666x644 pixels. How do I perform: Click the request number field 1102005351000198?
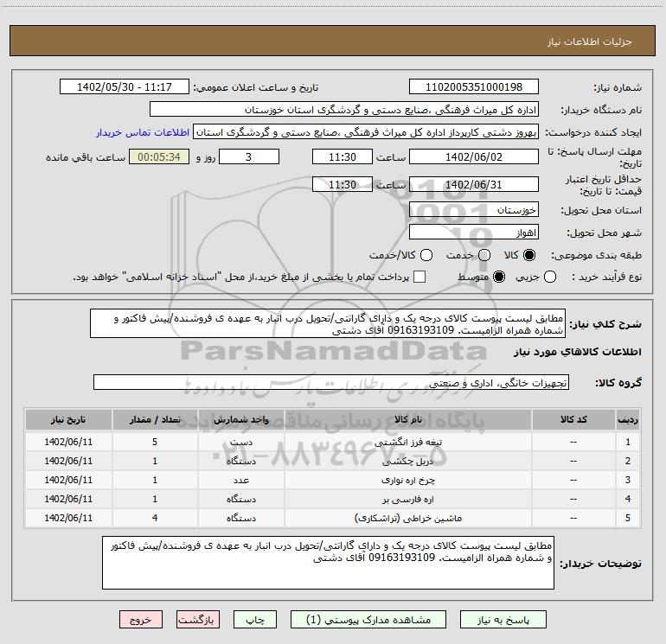coord(474,87)
